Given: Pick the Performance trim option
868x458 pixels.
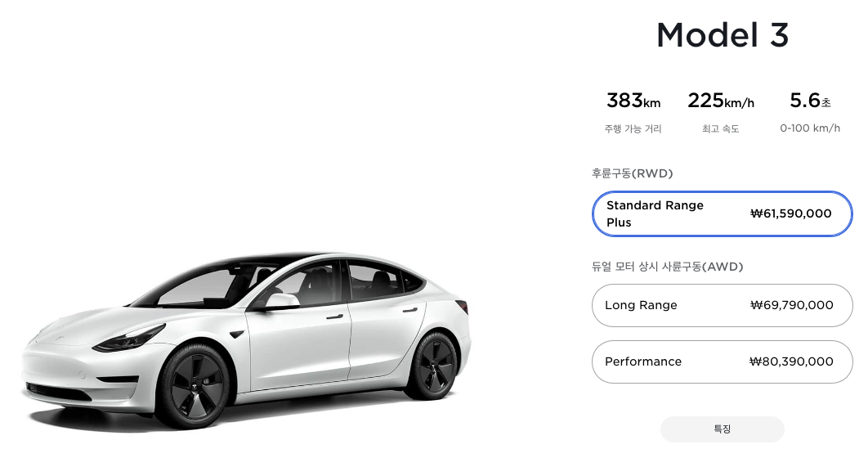Looking at the screenshot, I should click(x=722, y=361).
